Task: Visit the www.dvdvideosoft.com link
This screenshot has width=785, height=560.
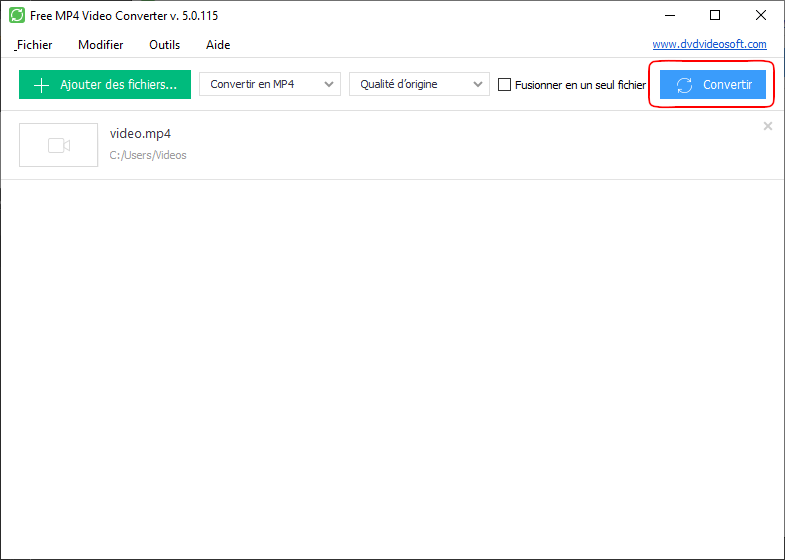Action: point(709,44)
